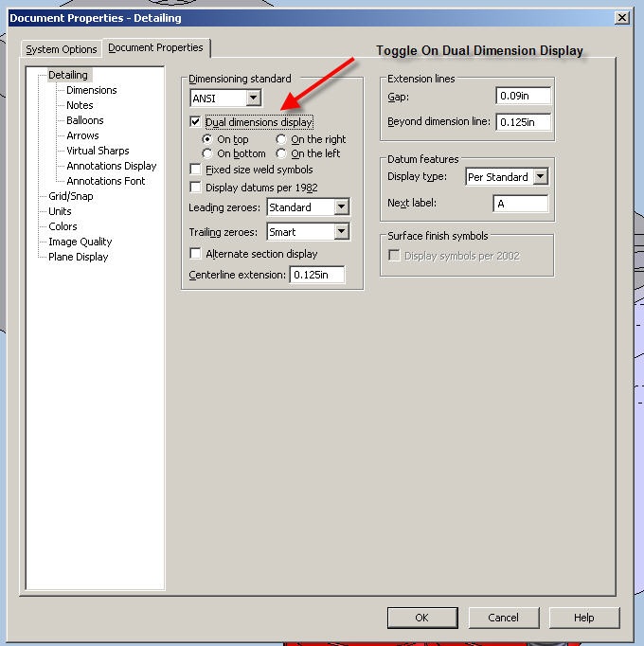Select Image Quality in the tree

pos(80,242)
